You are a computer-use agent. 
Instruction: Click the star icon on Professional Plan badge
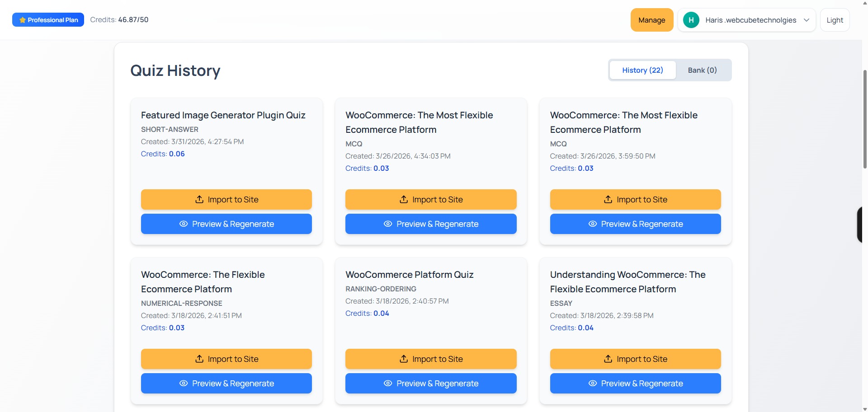(x=22, y=20)
